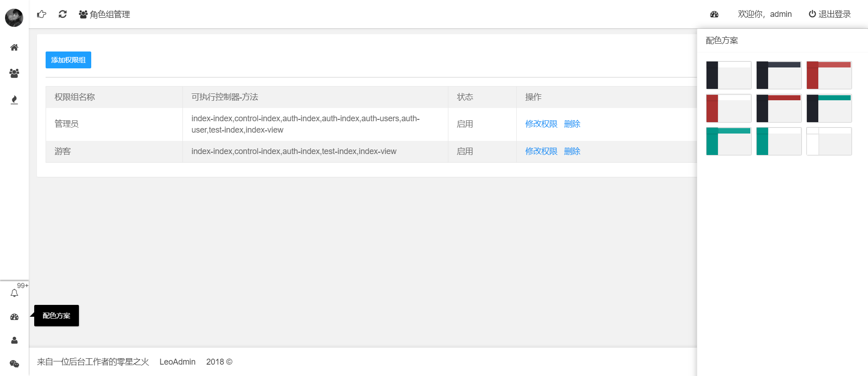
Task: Click the WeChat icon in sidebar
Action: point(14,364)
